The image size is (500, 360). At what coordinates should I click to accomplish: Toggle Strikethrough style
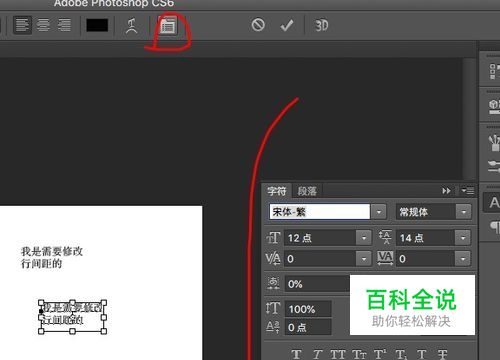442,354
